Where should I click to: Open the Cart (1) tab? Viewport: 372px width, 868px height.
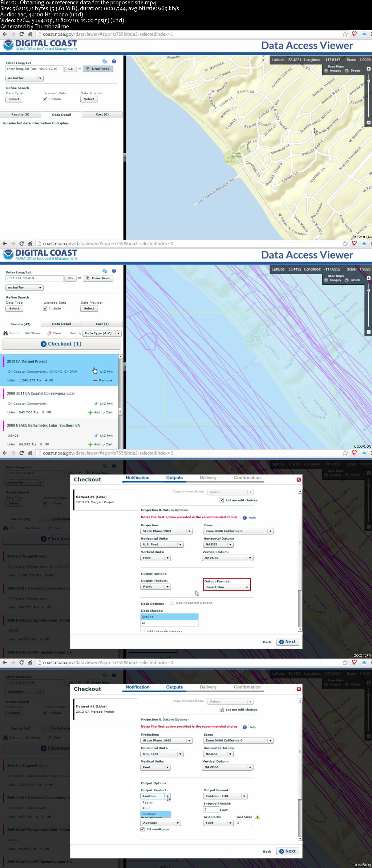point(102,324)
